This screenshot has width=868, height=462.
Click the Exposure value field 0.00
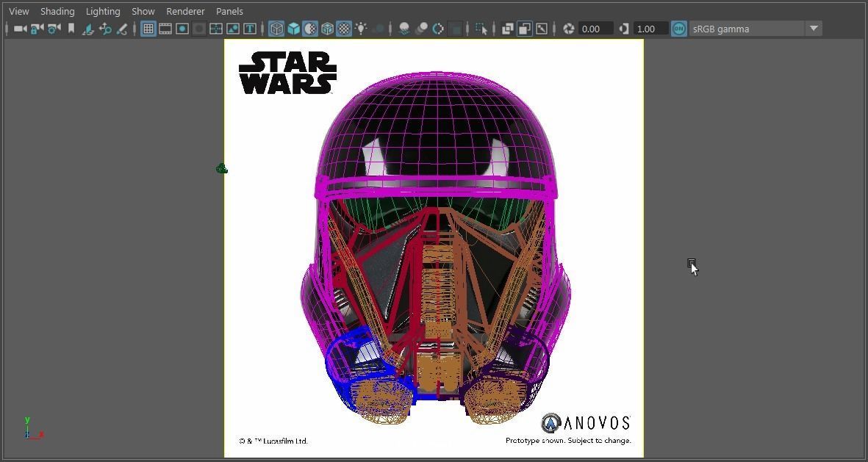click(595, 29)
